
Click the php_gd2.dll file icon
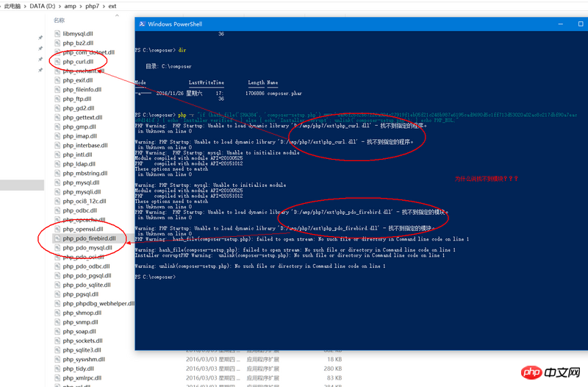(57, 108)
